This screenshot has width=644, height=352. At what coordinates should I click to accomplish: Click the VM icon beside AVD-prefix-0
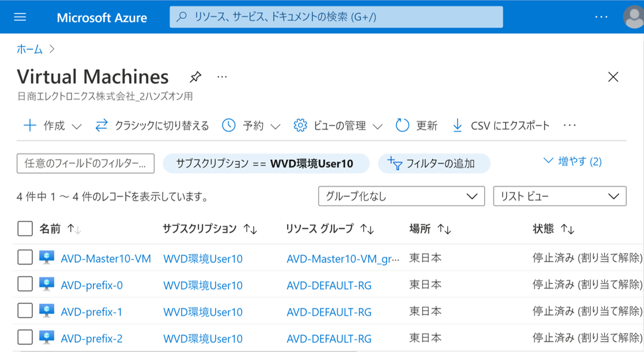(47, 285)
